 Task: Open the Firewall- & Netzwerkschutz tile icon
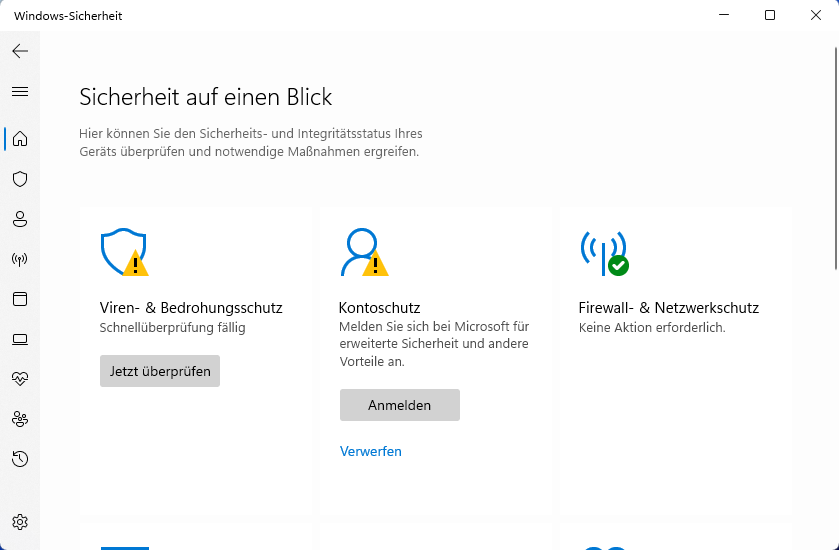click(604, 253)
